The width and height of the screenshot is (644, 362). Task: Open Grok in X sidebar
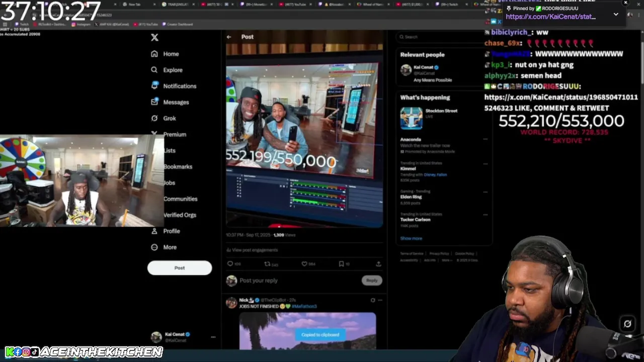(x=170, y=118)
